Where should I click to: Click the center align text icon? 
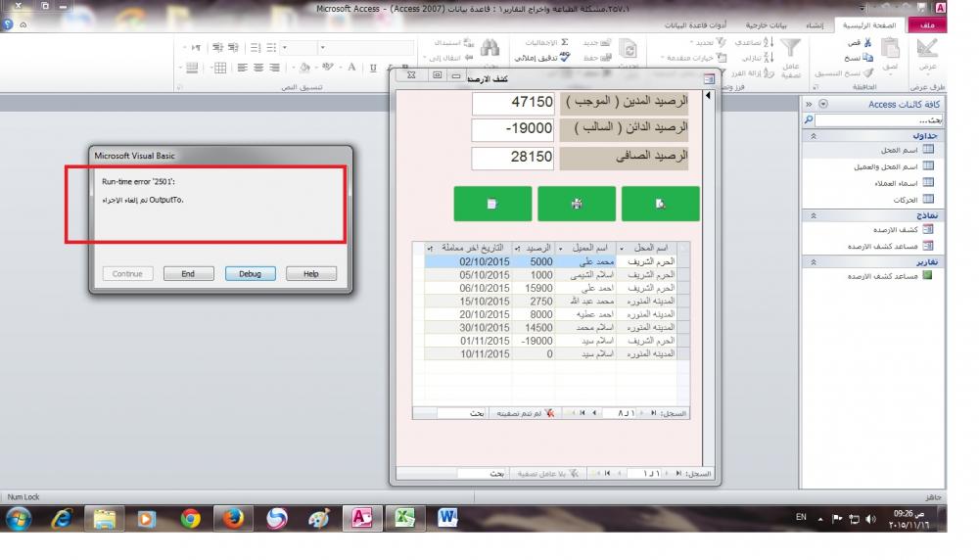(x=257, y=68)
